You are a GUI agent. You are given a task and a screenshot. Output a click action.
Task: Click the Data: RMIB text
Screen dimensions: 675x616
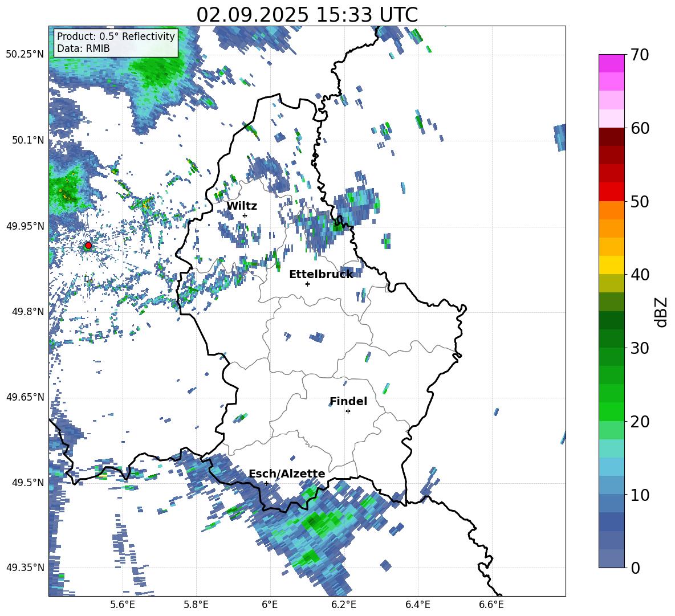83,48
